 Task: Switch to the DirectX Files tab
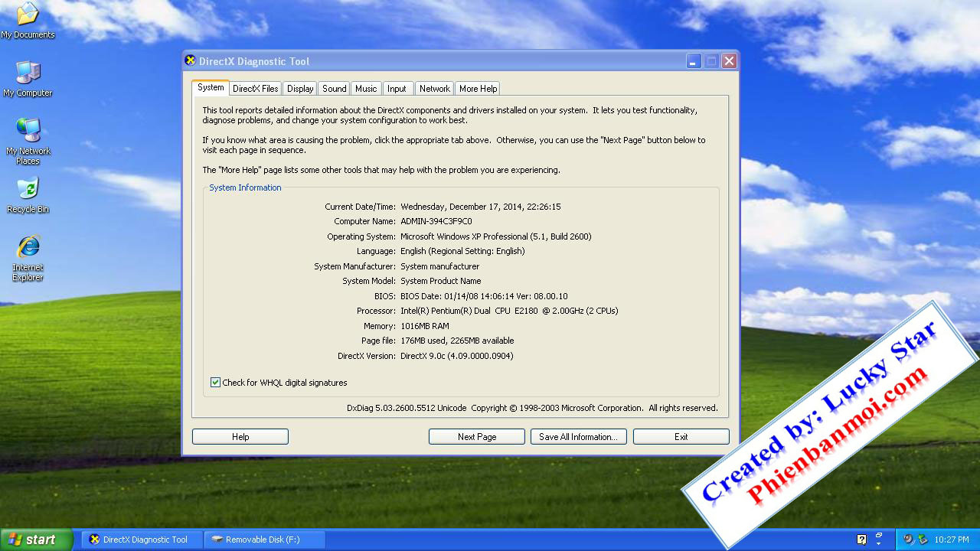click(x=256, y=89)
